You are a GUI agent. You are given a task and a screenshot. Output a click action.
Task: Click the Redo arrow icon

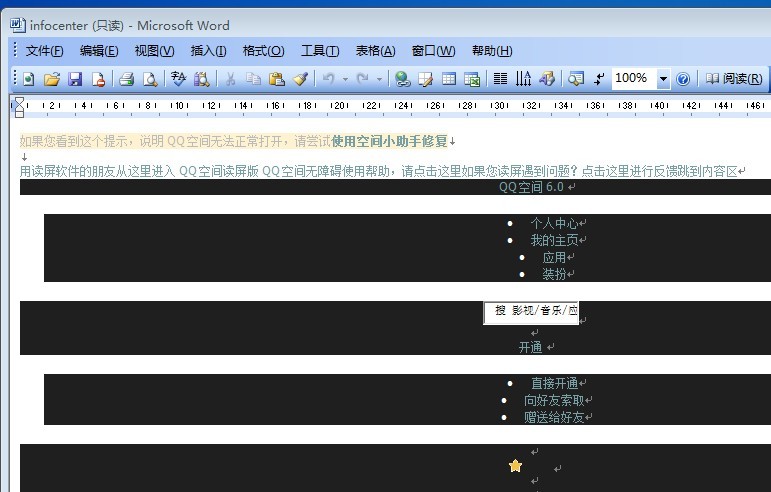click(362, 79)
